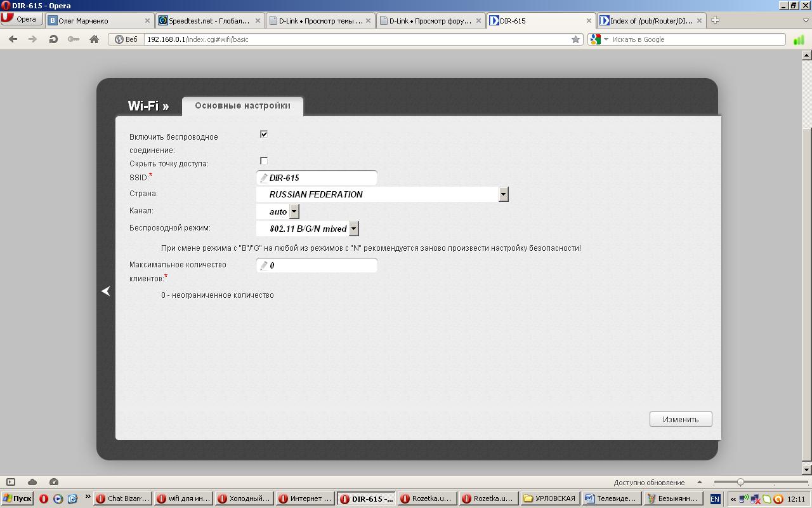Collapse the router side menu arrow
This screenshot has height=508, width=812.
(x=106, y=291)
